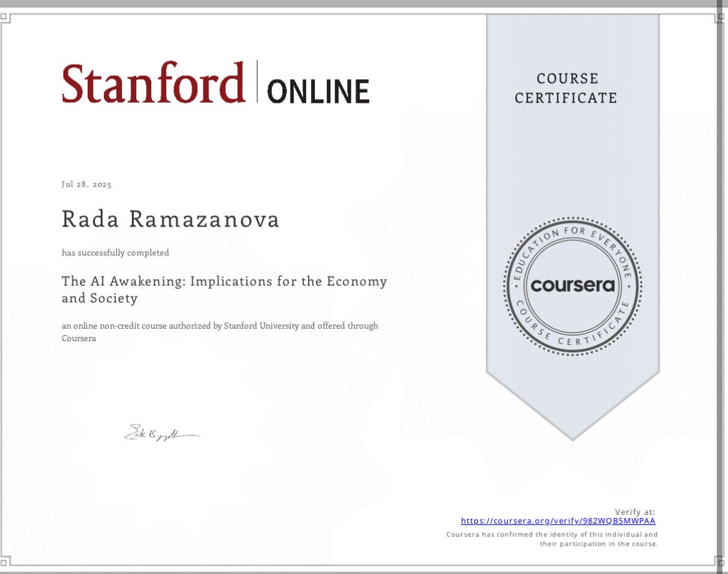Click the recipient name Rada Ramazanova

[170, 219]
